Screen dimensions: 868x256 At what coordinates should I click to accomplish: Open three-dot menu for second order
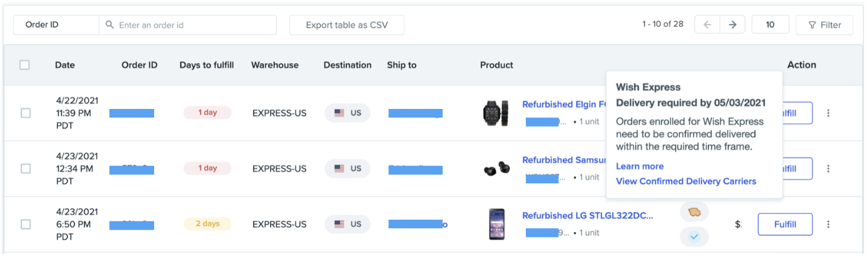(829, 169)
